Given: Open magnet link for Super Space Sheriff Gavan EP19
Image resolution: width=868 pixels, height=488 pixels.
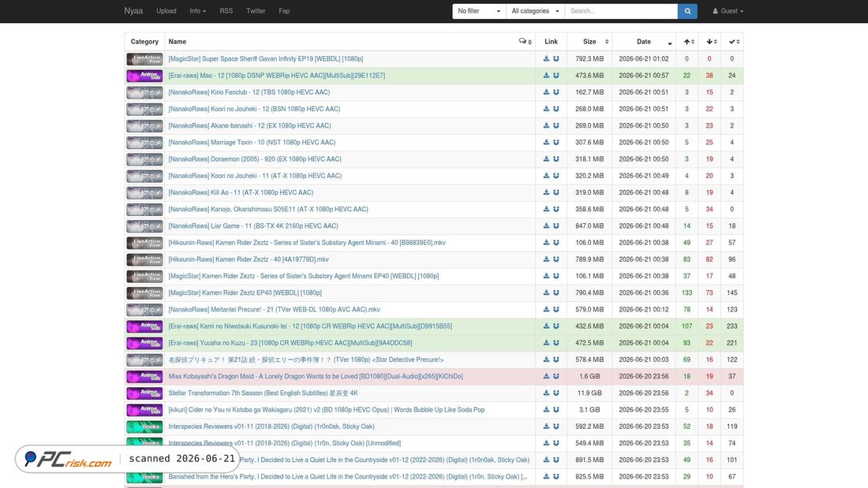Looking at the screenshot, I should pos(556,58).
